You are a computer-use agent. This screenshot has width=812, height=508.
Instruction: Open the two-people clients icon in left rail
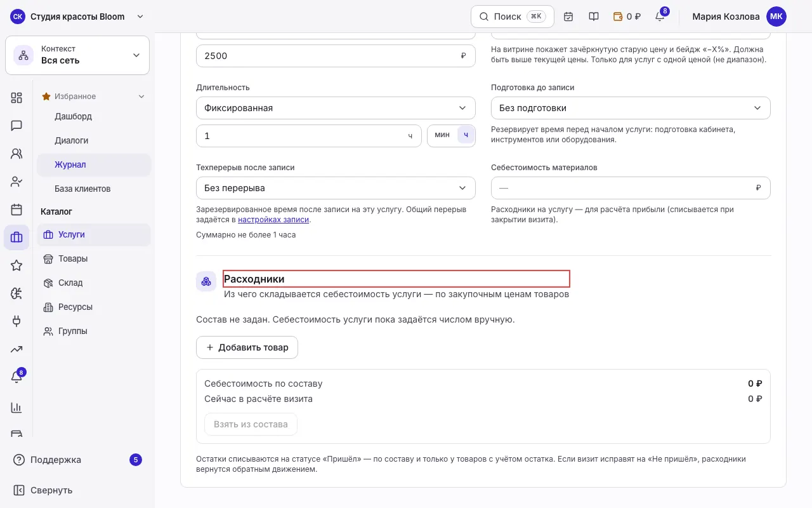click(x=16, y=154)
